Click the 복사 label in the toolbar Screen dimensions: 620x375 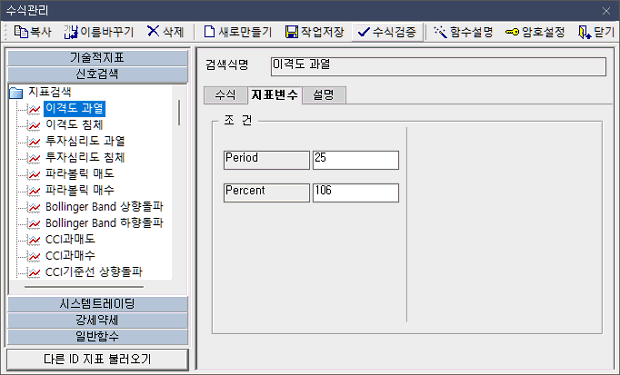(41, 32)
